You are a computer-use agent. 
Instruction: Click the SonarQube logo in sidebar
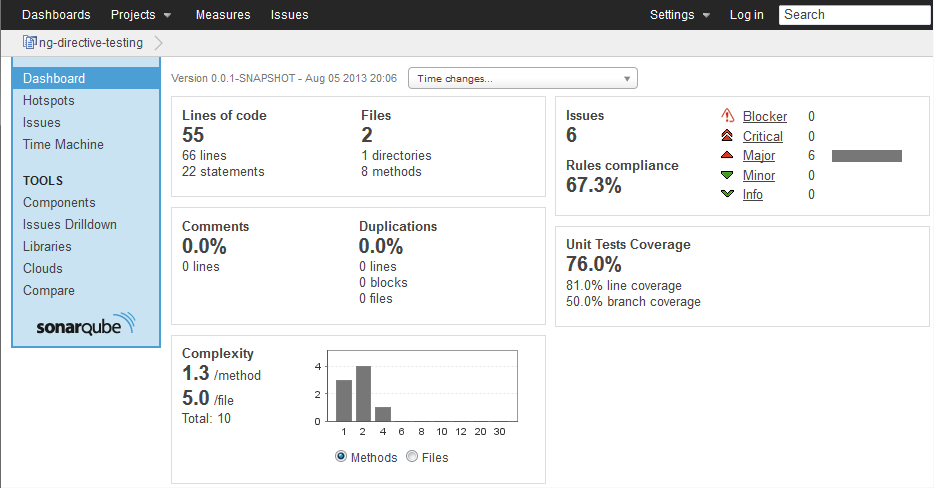pos(85,325)
